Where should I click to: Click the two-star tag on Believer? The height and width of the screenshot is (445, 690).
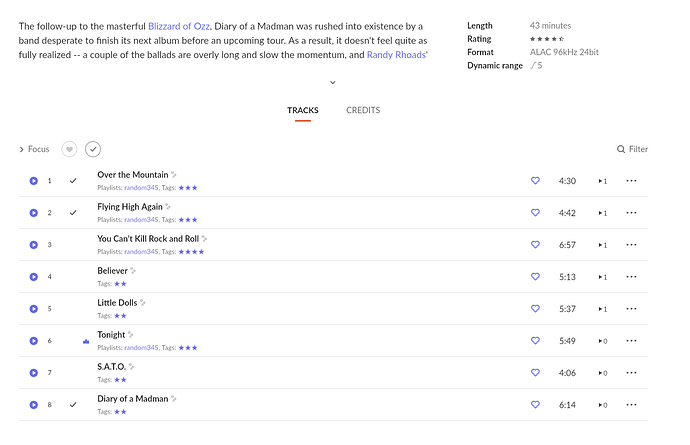click(120, 284)
